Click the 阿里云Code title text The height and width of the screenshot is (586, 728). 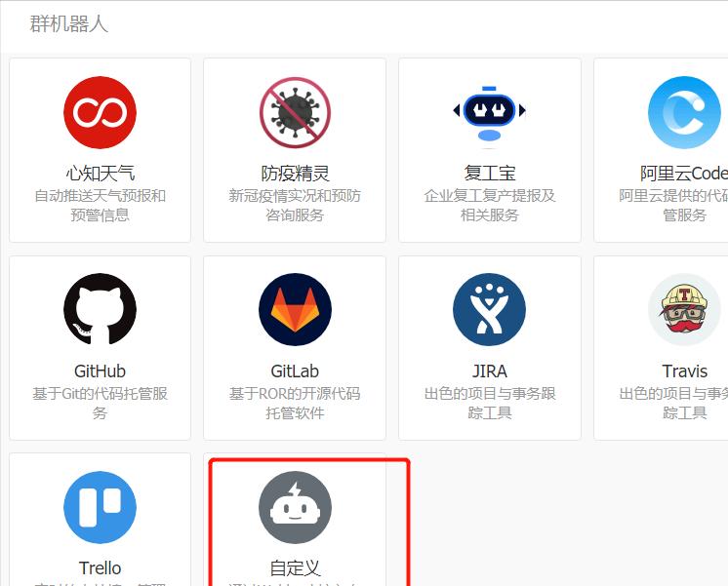[x=684, y=174]
